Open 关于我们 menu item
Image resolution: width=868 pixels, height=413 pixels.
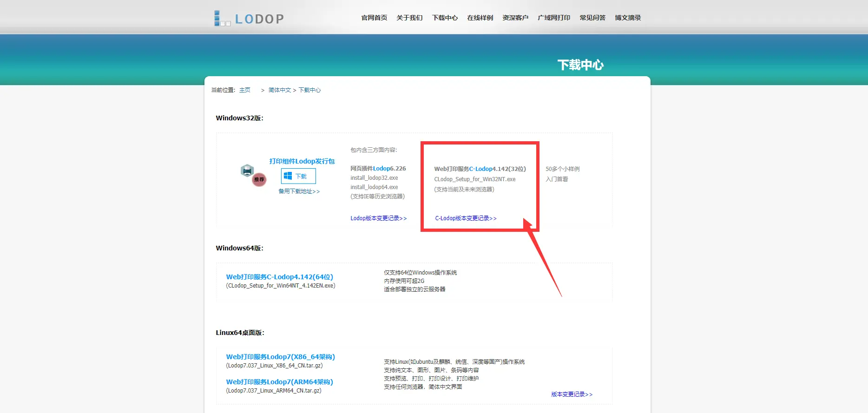tap(409, 18)
